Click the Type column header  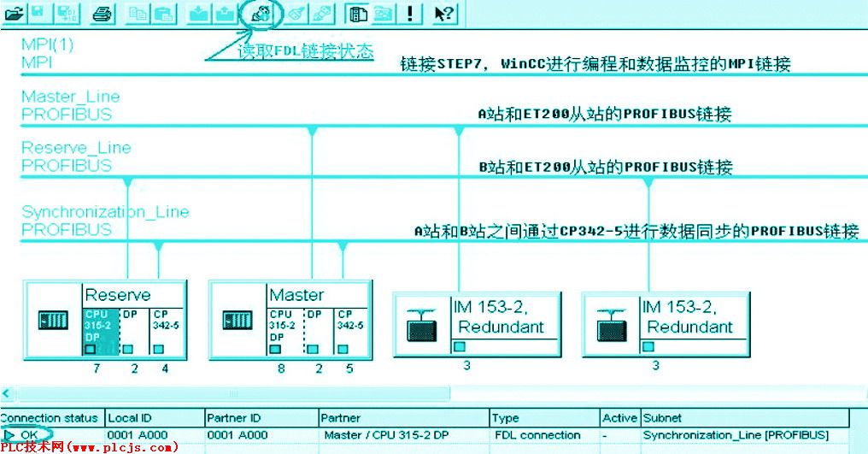pos(545,418)
